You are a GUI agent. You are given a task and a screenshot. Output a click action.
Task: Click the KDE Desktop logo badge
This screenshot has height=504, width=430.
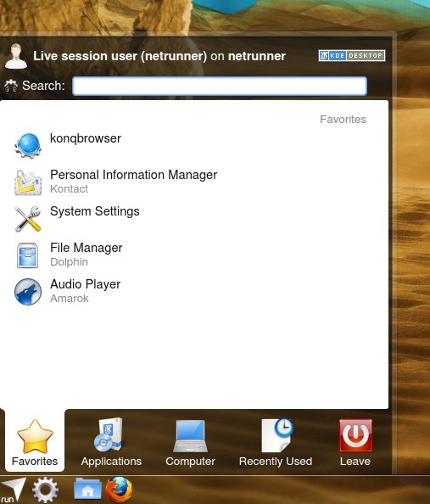click(x=352, y=56)
